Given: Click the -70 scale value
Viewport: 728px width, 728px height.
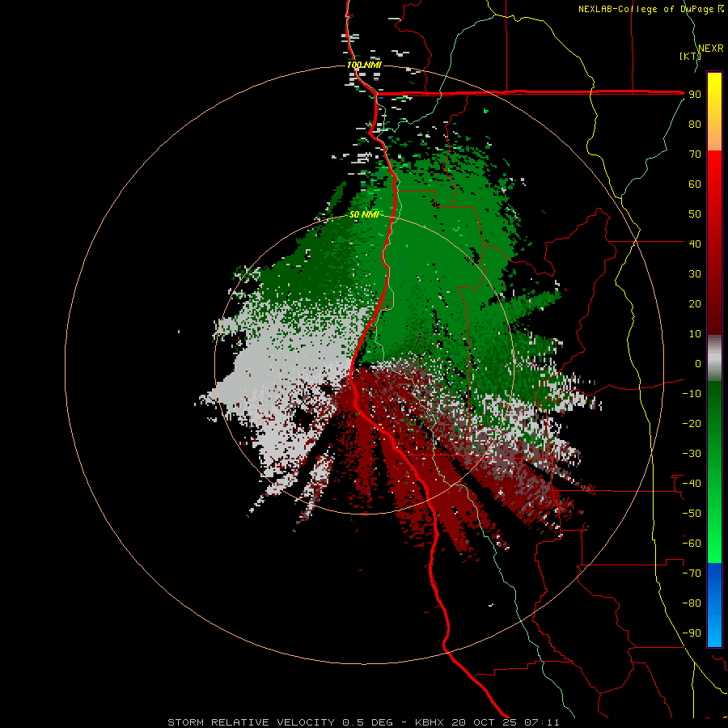Looking at the screenshot, I should pos(692,574).
